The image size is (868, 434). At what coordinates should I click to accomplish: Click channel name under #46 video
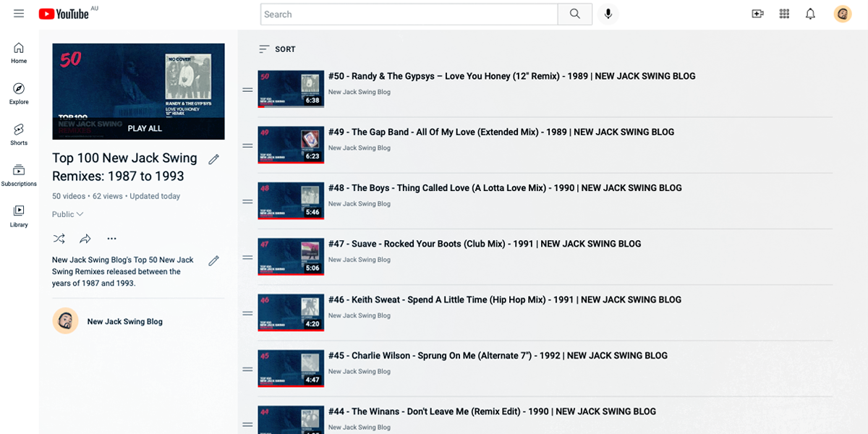click(359, 315)
